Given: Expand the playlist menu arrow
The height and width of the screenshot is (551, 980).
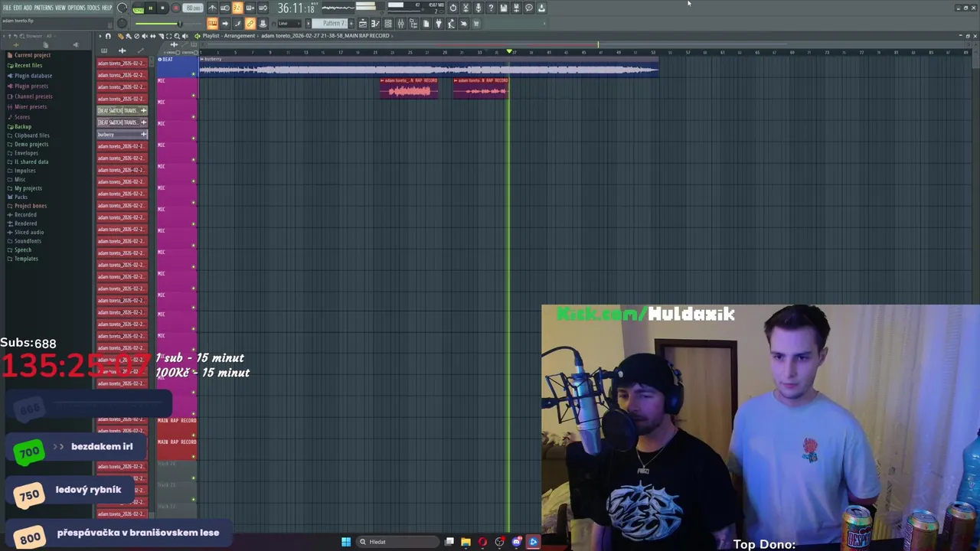Looking at the screenshot, I should click(100, 36).
